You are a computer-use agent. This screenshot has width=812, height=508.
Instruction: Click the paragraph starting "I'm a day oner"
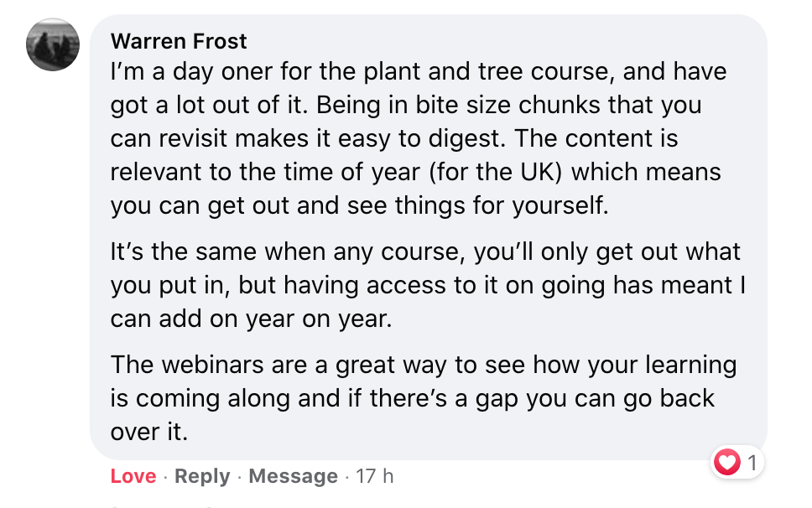click(x=417, y=138)
